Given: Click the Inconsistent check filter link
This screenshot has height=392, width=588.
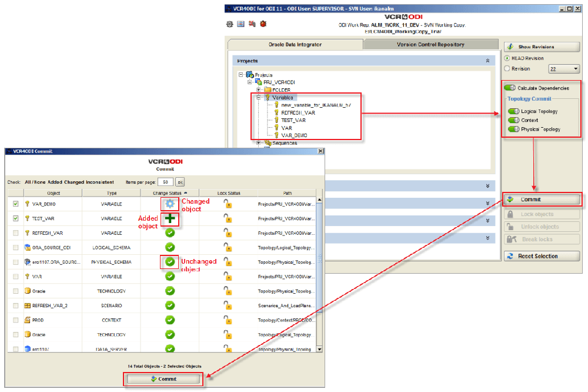Looking at the screenshot, I should click(100, 182).
